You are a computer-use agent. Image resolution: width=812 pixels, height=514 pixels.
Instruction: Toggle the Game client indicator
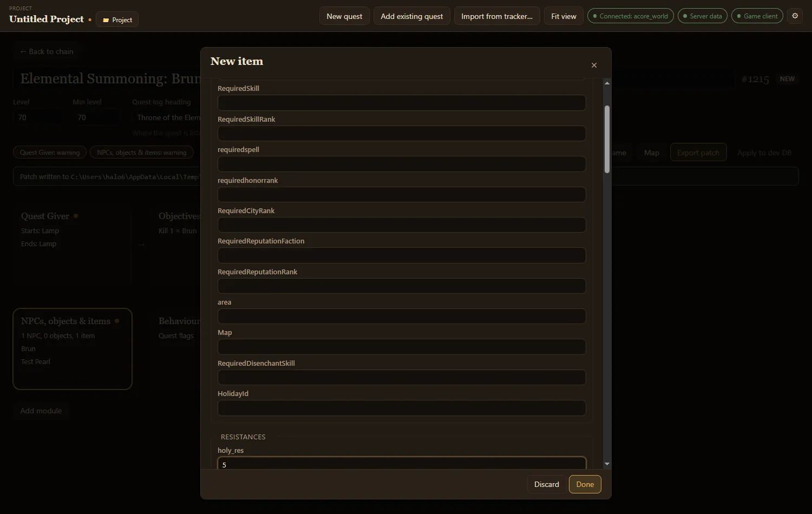coord(757,16)
